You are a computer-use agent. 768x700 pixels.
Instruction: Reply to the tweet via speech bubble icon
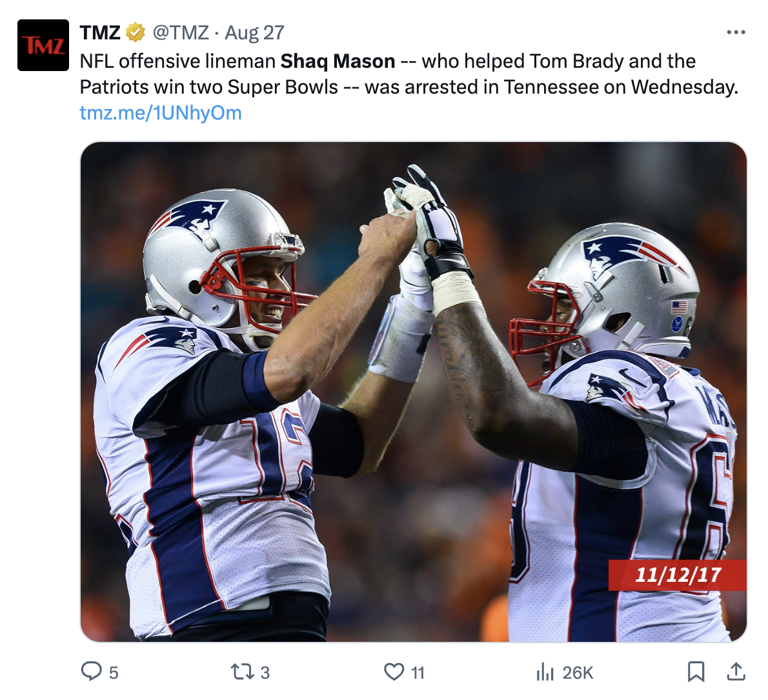(91, 672)
